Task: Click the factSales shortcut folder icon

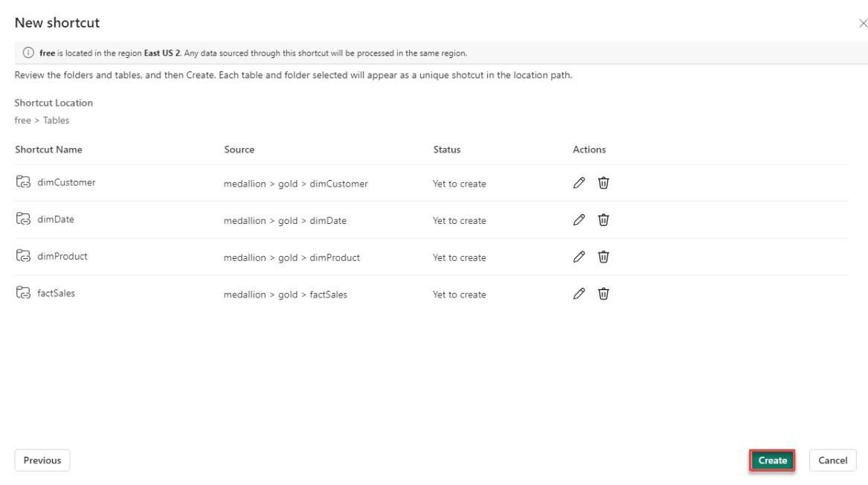Action: pos(22,293)
